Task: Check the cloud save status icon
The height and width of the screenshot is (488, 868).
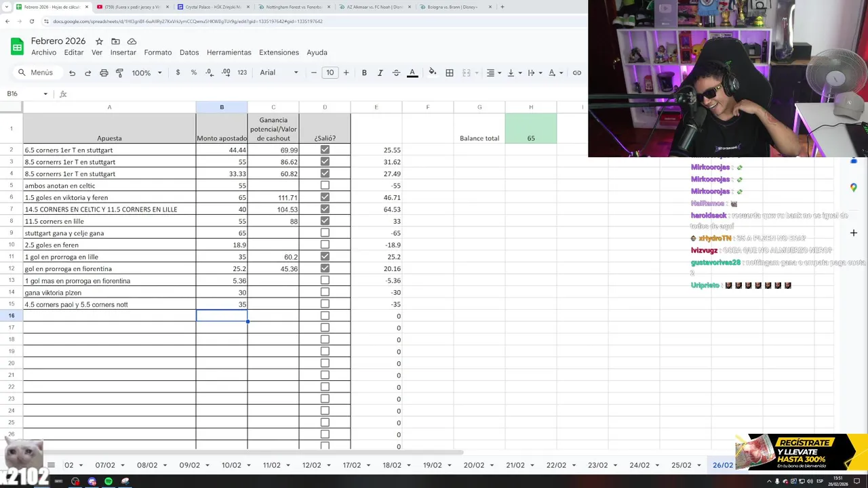Action: (x=132, y=41)
